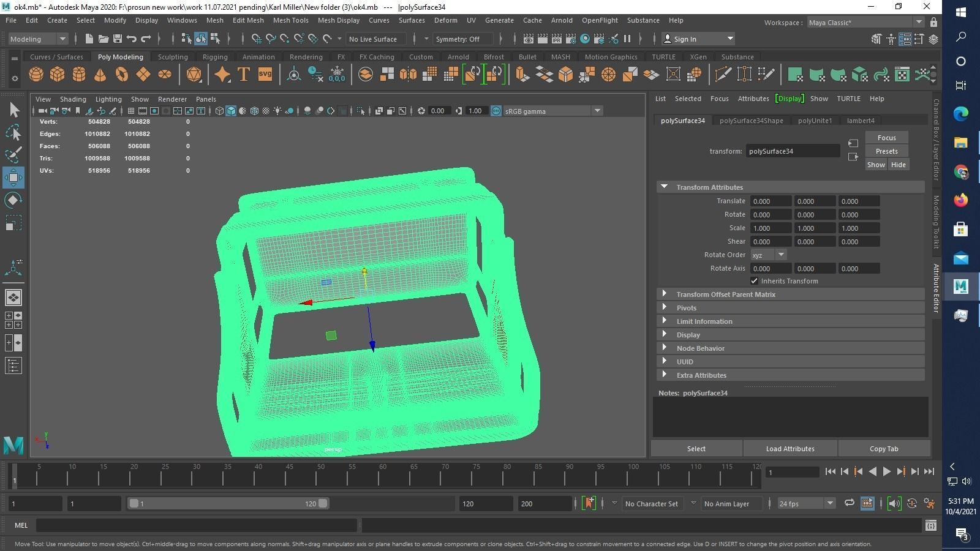Toggle the Inherits Transform checkbox
Image resolution: width=980 pixels, height=551 pixels.
point(754,281)
